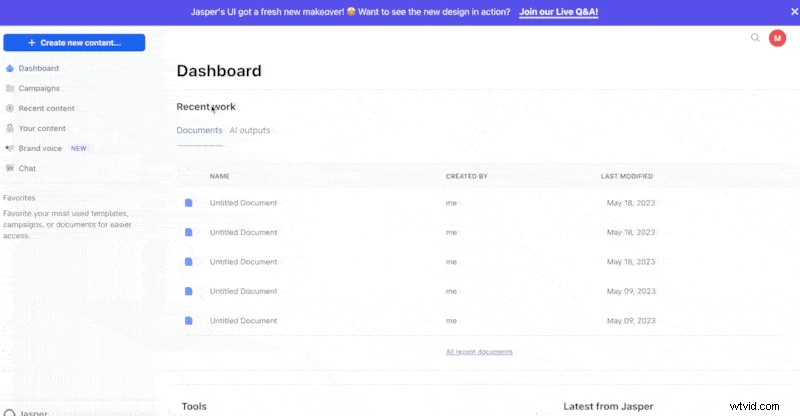Click the Recent content clock icon

[x=10, y=108]
